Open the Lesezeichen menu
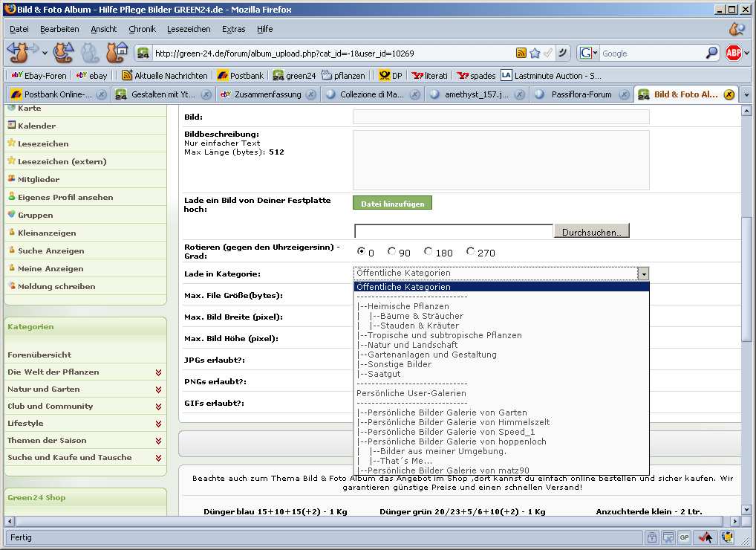The width and height of the screenshot is (756, 550). [189, 29]
